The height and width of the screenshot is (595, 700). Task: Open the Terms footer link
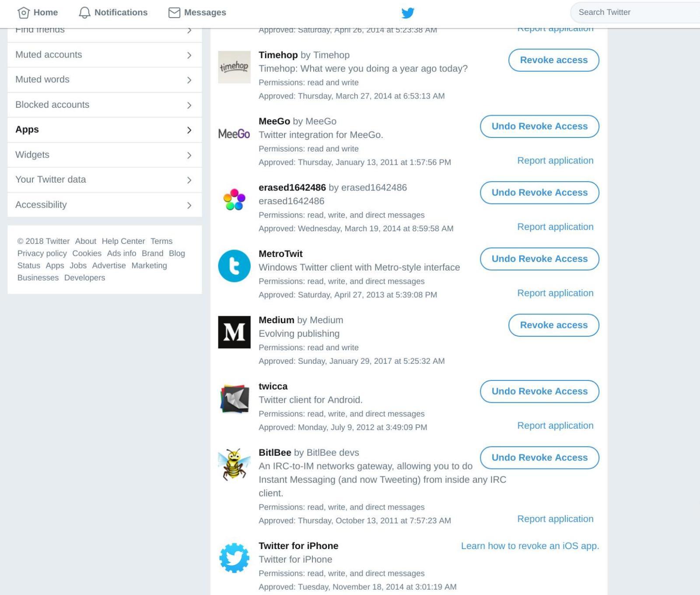pyautogui.click(x=161, y=241)
